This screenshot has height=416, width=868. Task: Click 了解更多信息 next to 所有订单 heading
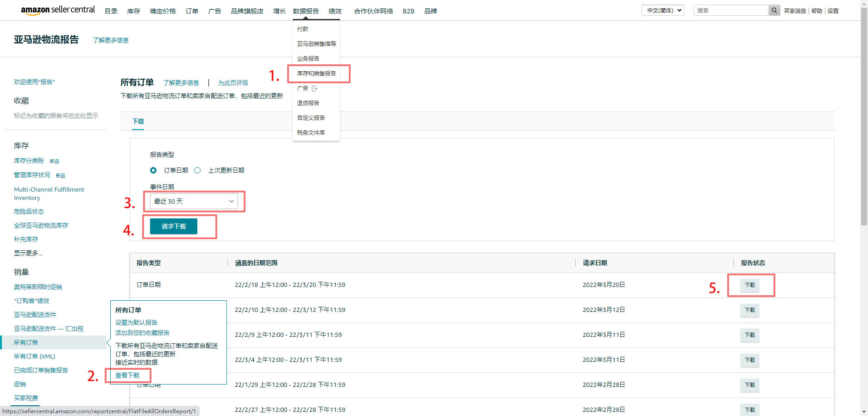coord(181,83)
